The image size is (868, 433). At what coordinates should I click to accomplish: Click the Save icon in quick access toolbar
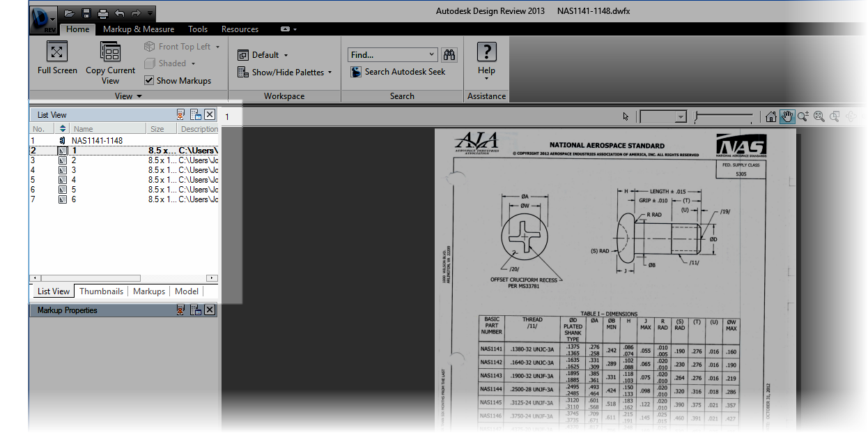pos(85,13)
